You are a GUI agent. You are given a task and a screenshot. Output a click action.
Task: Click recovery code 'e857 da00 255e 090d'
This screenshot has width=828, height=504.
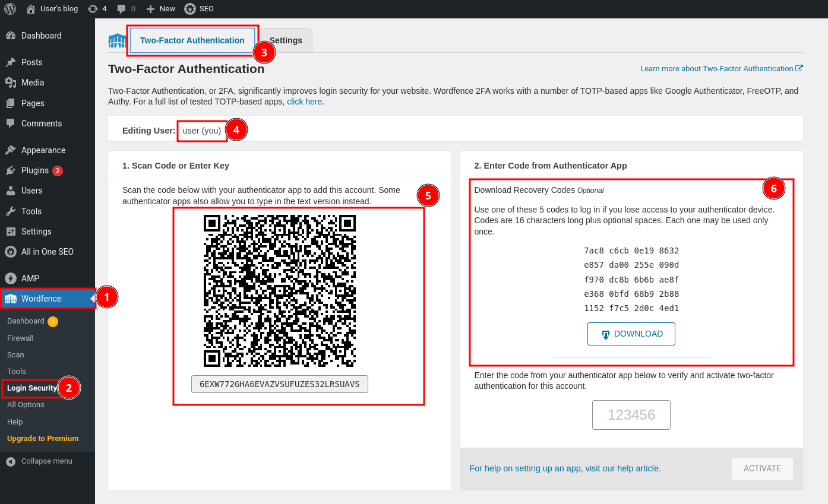pos(631,265)
